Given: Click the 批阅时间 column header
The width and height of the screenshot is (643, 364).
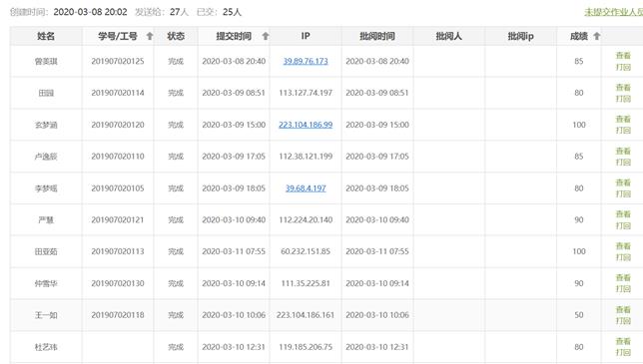Looking at the screenshot, I should coord(377,36).
